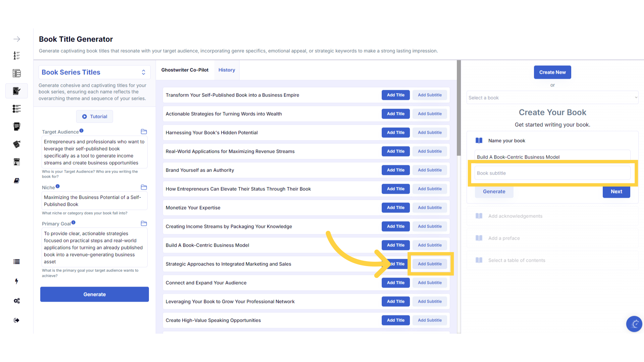Viewport: 644px width, 362px height.
Task: Open the Book Series Titles dropdown
Action: pos(95,72)
